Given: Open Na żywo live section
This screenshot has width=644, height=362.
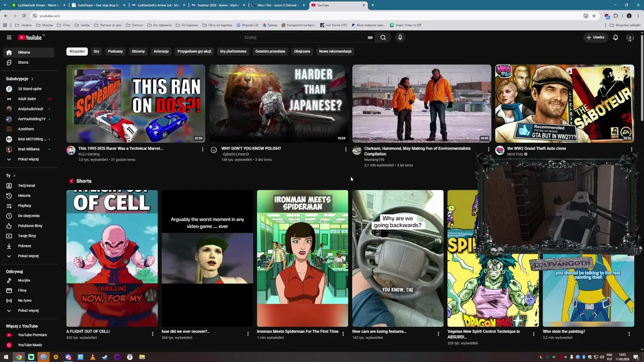Looking at the screenshot, I should click(x=28, y=301).
